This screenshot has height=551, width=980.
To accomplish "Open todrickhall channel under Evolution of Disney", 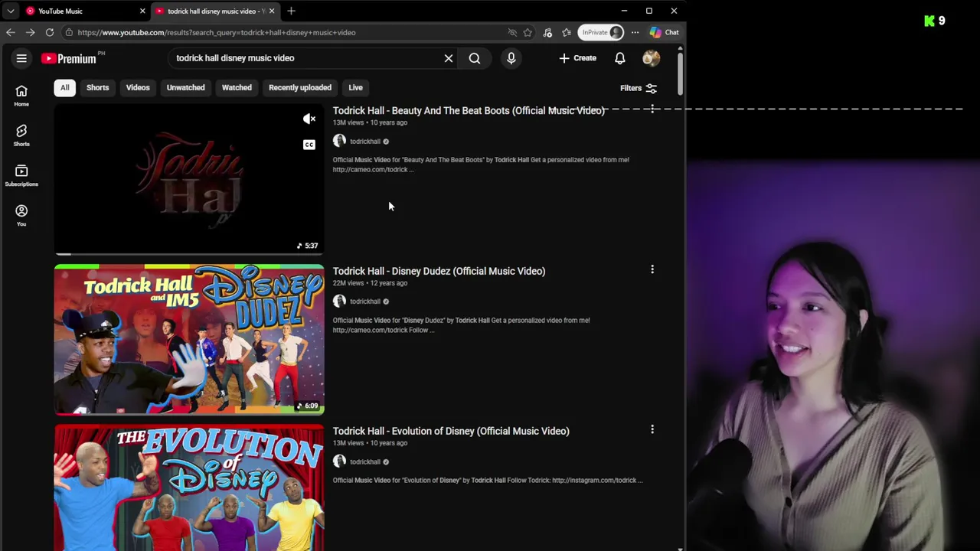I will 364,462.
